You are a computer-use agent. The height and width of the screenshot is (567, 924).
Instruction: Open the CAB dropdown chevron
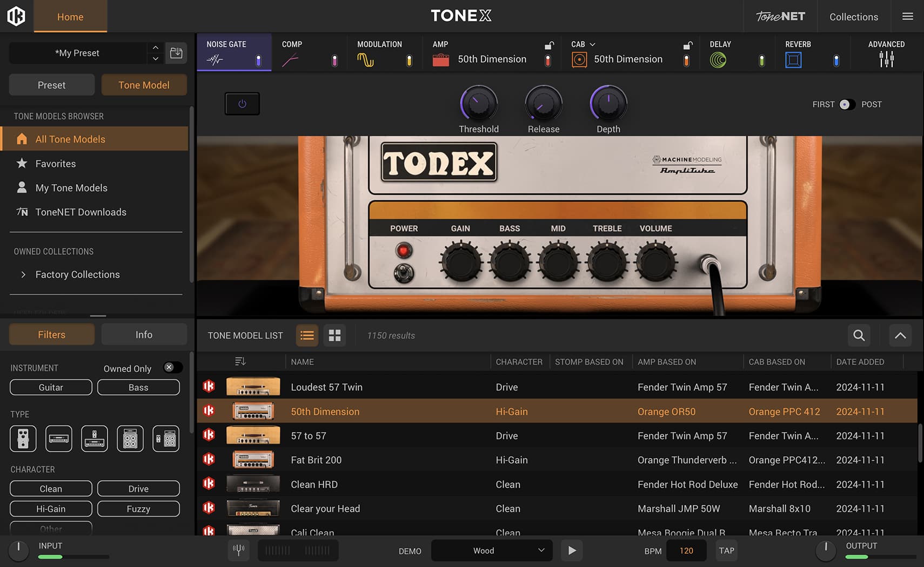(x=592, y=44)
